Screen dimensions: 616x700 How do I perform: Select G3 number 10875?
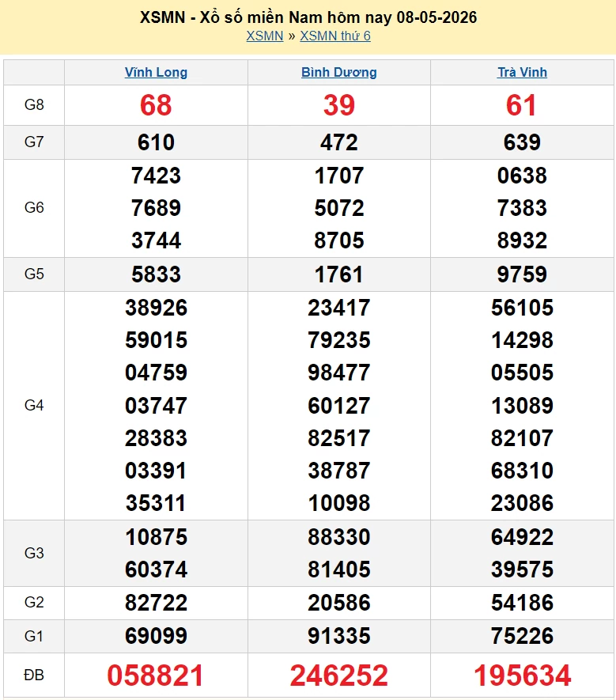pyautogui.click(x=156, y=537)
